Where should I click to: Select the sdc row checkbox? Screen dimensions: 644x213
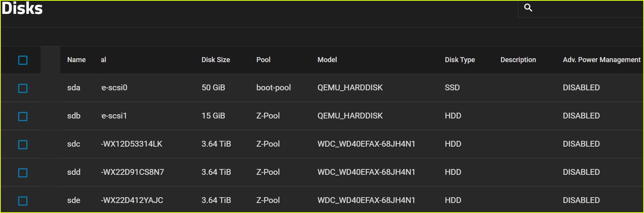[23, 145]
